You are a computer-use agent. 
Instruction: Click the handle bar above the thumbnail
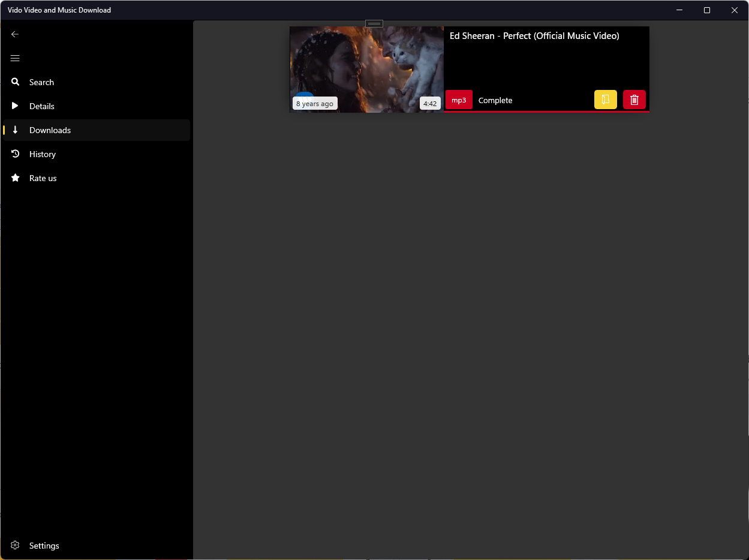pos(374,24)
